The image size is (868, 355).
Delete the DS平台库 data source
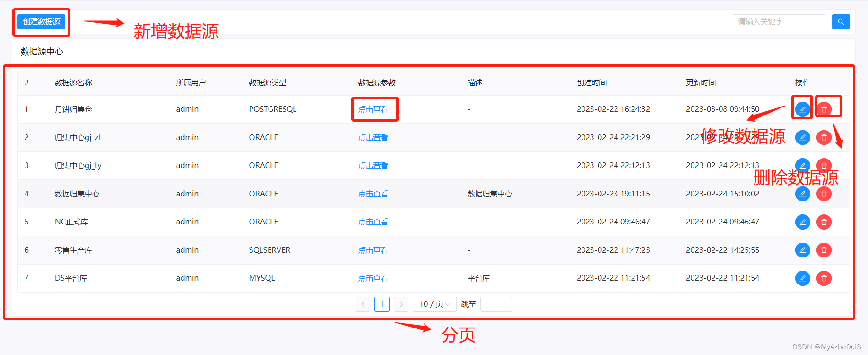click(824, 278)
